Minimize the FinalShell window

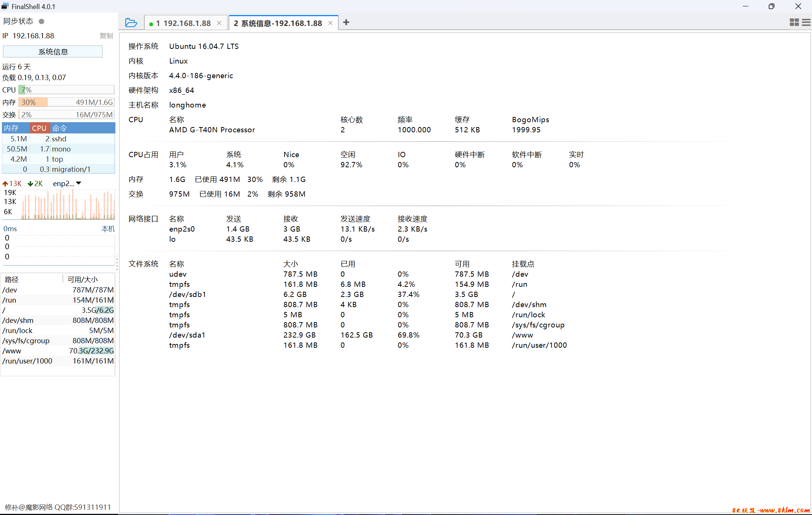pyautogui.click(x=746, y=6)
